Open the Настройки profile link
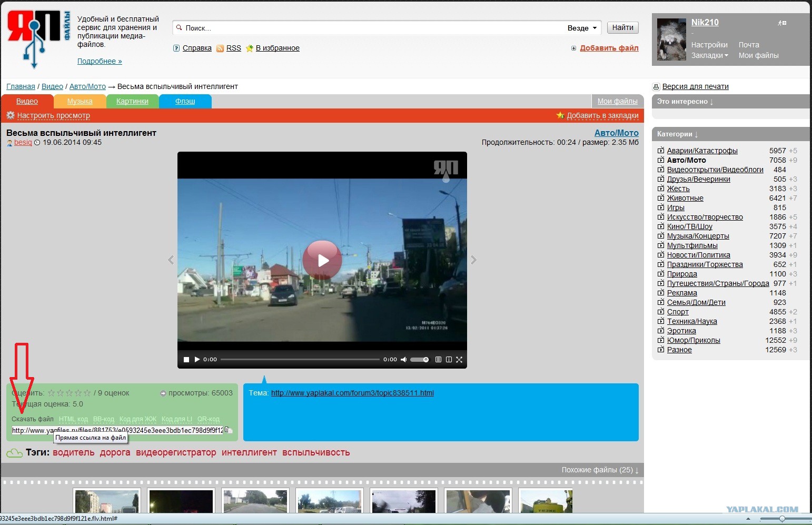 click(709, 45)
